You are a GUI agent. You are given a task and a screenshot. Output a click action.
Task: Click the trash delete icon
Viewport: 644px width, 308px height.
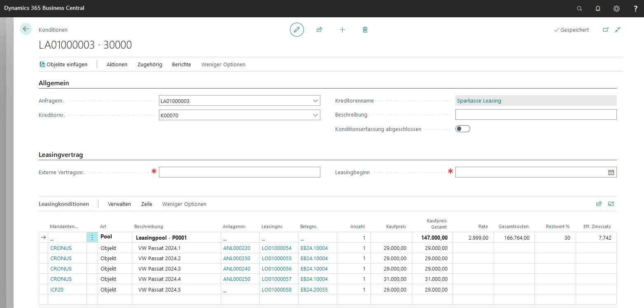[x=365, y=30]
